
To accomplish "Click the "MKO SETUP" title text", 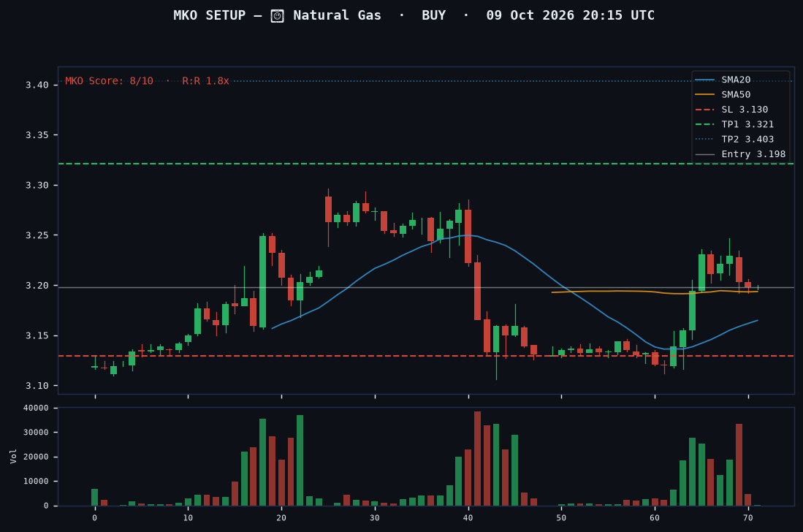I will [x=210, y=15].
